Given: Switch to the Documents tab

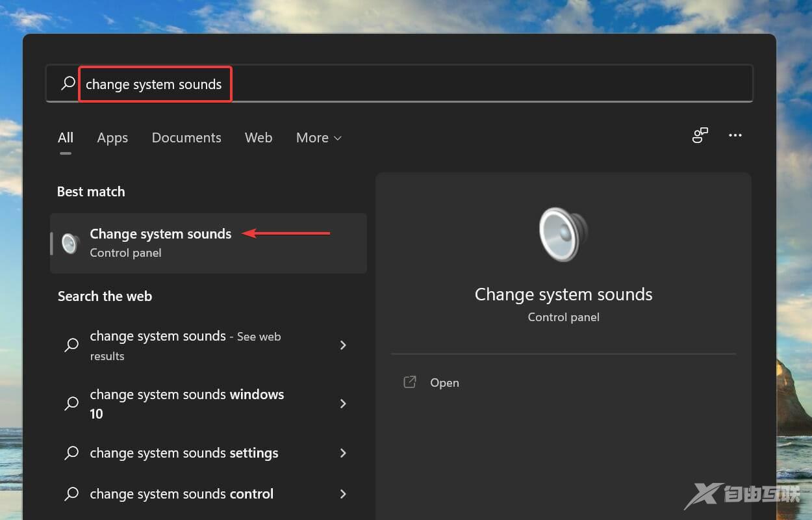Looking at the screenshot, I should tap(186, 138).
